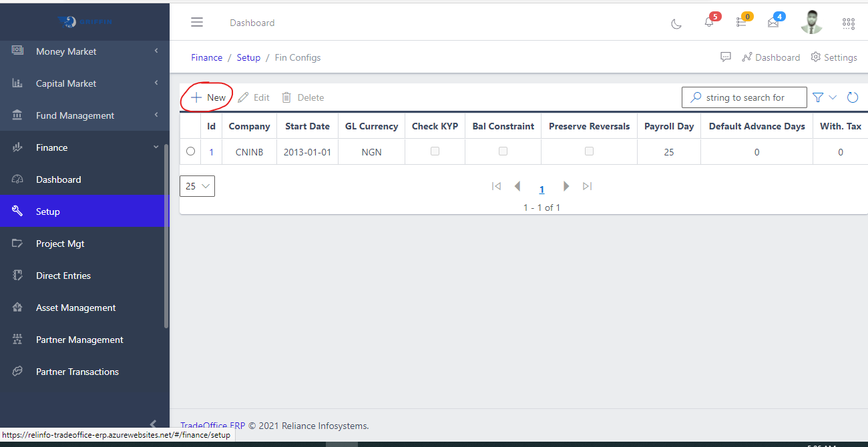Click the hamburger menu beside Dashboard
Screen dimensions: 868x447
pyautogui.click(x=197, y=22)
